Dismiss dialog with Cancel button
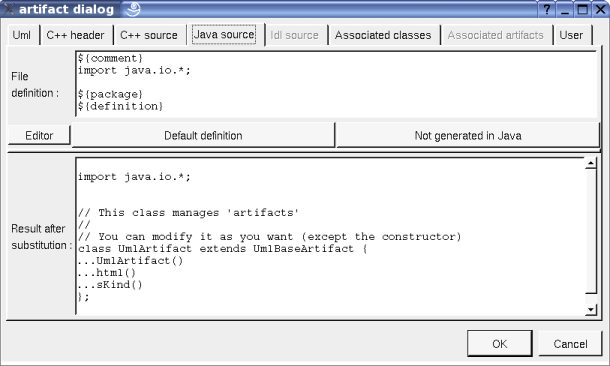Viewport: 610px width, 366px height. [570, 344]
